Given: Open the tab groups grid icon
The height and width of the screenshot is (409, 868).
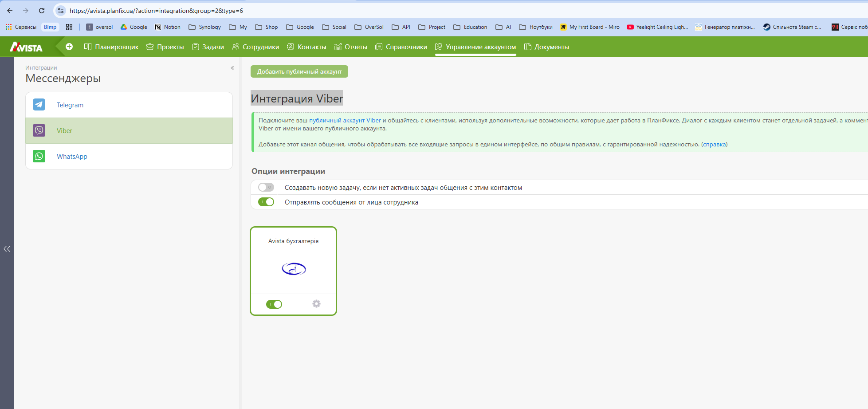Looking at the screenshot, I should tap(69, 27).
